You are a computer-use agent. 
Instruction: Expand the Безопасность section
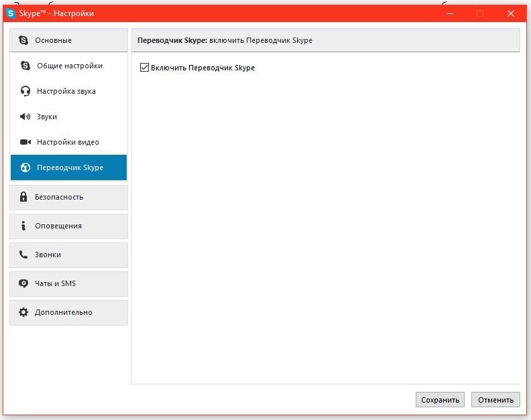click(69, 197)
